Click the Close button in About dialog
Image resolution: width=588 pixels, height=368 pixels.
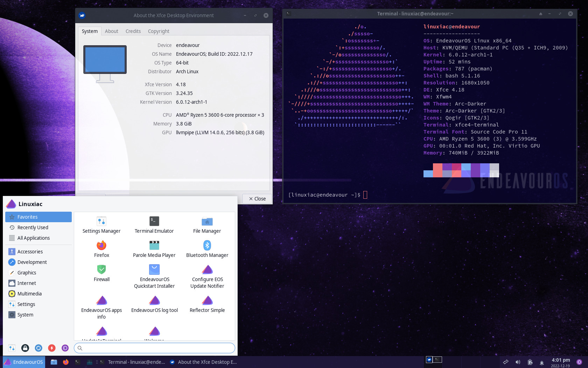257,199
